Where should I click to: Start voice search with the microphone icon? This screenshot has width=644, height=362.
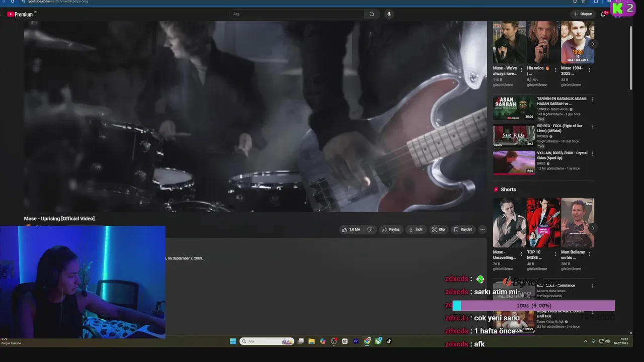coord(389,14)
